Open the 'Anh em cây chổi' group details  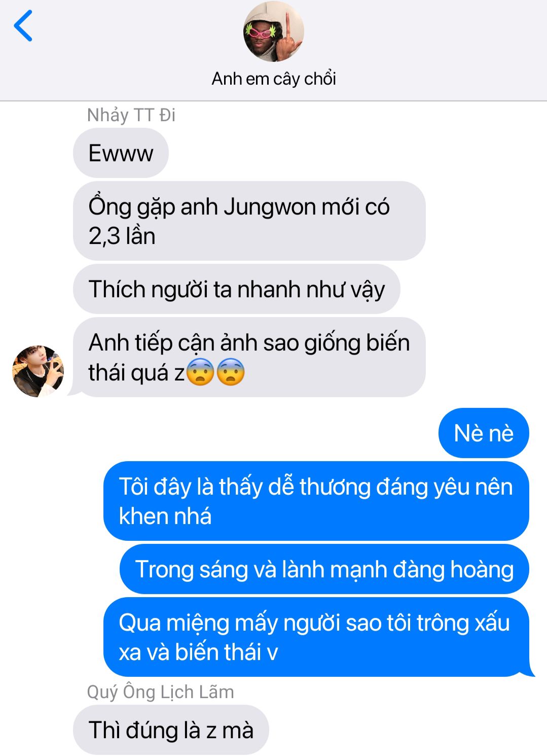[274, 79]
